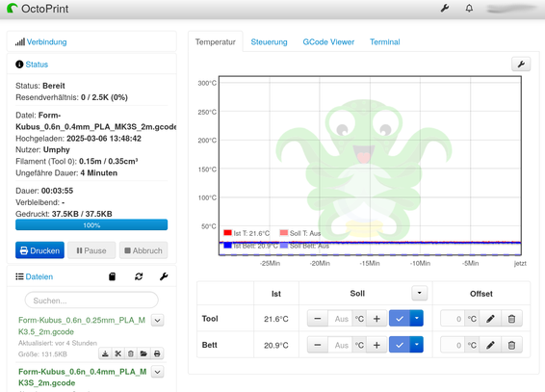Click the Suchen file search field
Viewport: 545px width, 392px height.
click(91, 301)
